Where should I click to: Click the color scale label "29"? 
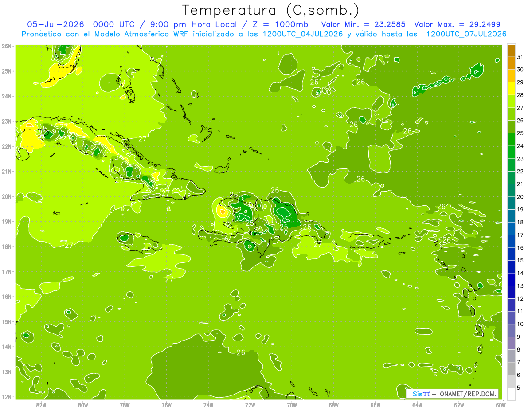(520, 82)
